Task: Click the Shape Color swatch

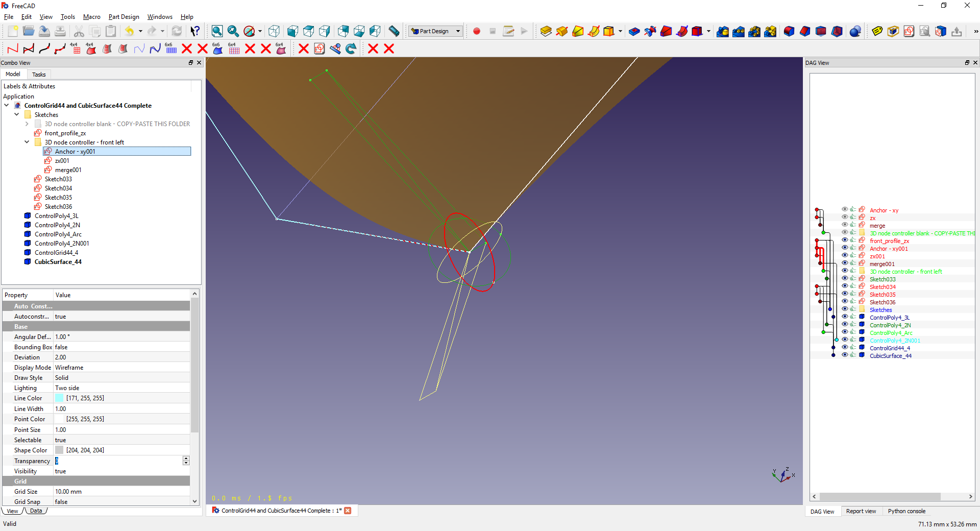Action: [59, 450]
